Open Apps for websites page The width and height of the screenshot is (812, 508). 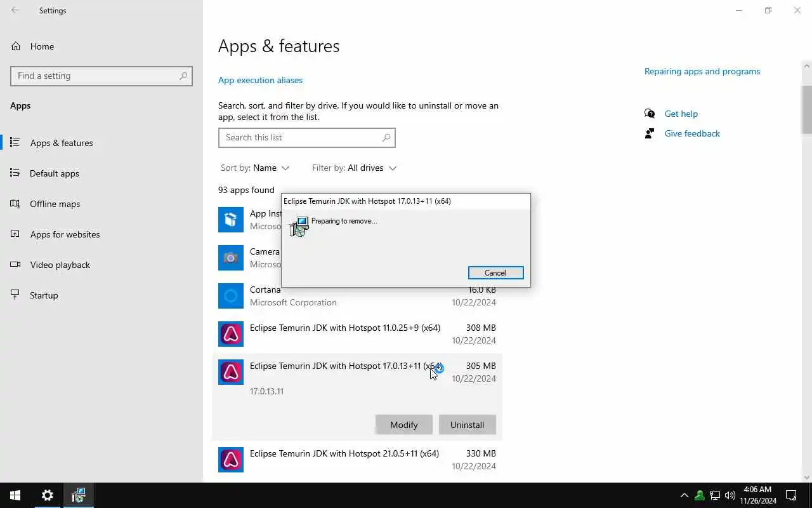[101, 234]
